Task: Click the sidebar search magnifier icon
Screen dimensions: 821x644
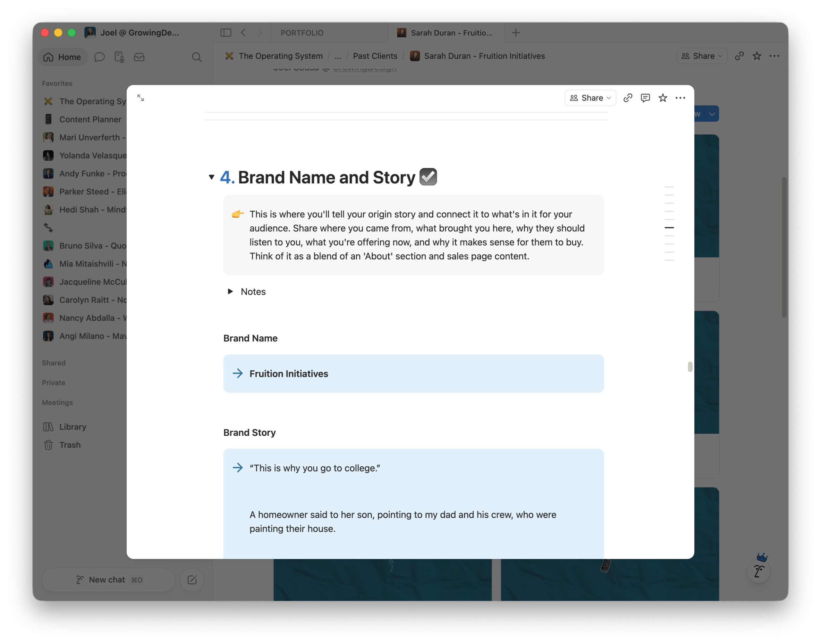Action: click(197, 57)
